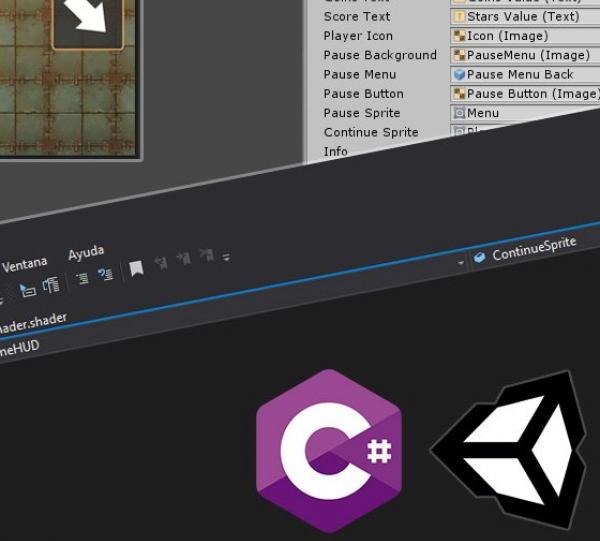Click the Info property label
600x541 pixels.
point(336,151)
